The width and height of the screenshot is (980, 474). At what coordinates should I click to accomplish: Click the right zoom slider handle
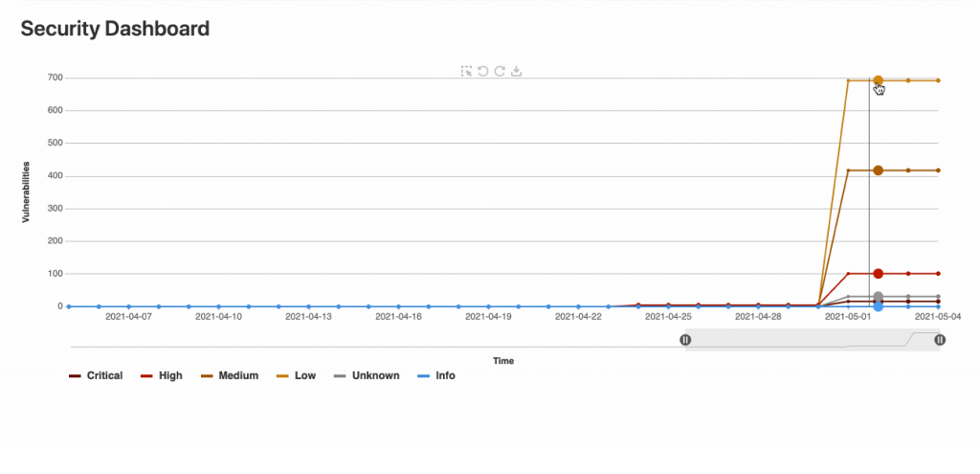(x=940, y=340)
